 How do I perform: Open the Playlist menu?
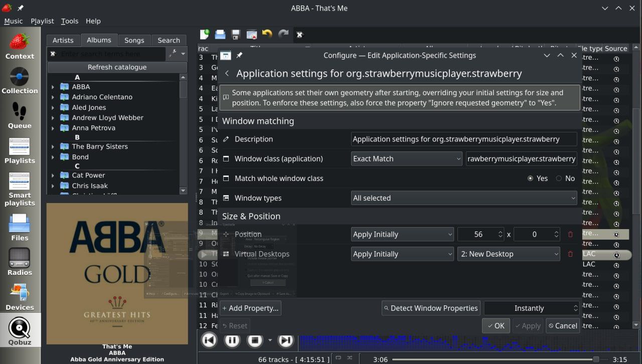42,21
